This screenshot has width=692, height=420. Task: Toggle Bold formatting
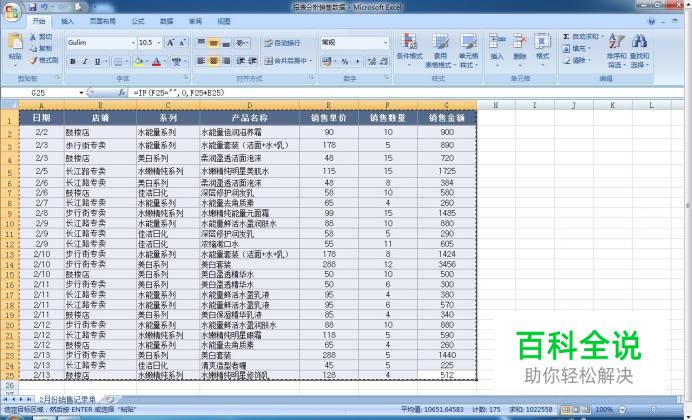click(x=73, y=62)
